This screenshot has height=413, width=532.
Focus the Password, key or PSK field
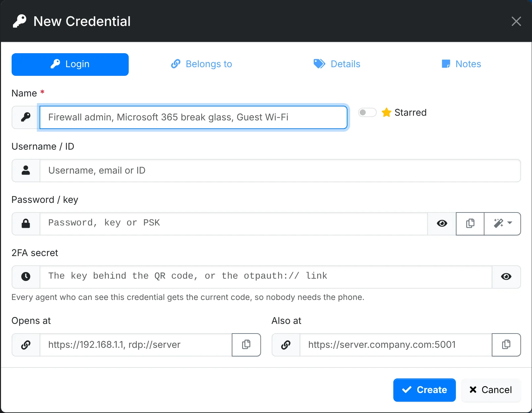click(234, 223)
